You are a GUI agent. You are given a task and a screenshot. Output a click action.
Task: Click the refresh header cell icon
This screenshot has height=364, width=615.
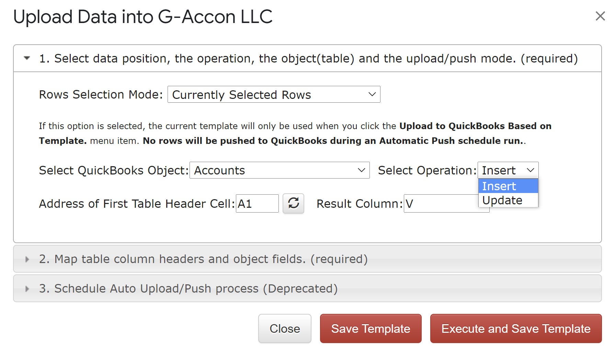293,203
